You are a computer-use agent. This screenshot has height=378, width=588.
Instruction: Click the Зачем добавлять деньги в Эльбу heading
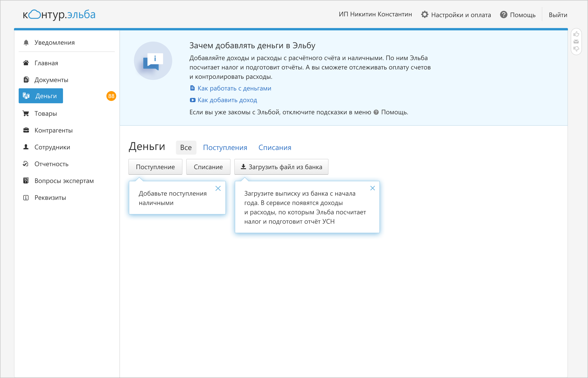coord(252,45)
